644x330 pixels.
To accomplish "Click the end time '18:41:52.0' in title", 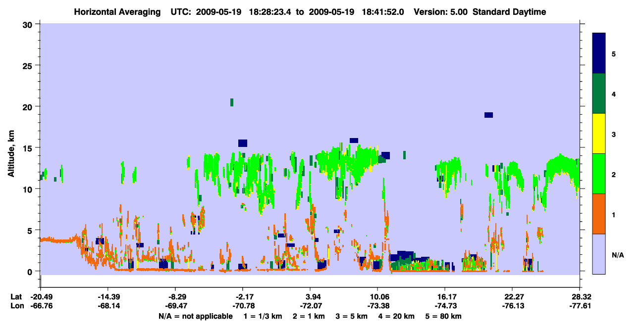I will [x=383, y=12].
